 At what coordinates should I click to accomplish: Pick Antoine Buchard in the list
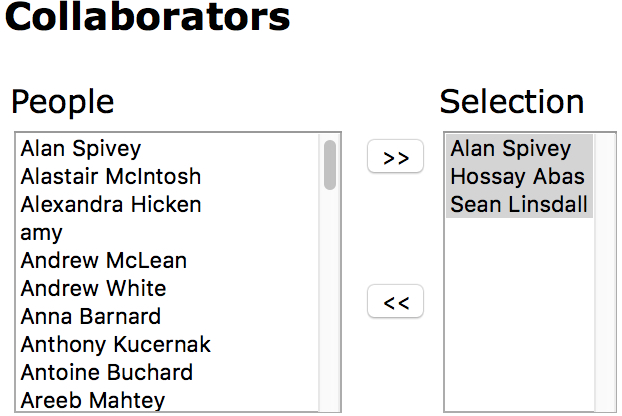click(x=106, y=373)
